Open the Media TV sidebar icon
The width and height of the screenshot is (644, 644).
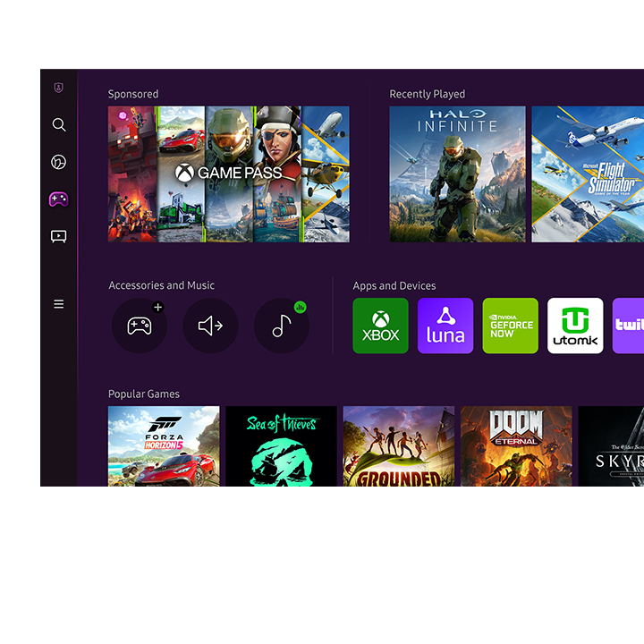click(59, 236)
